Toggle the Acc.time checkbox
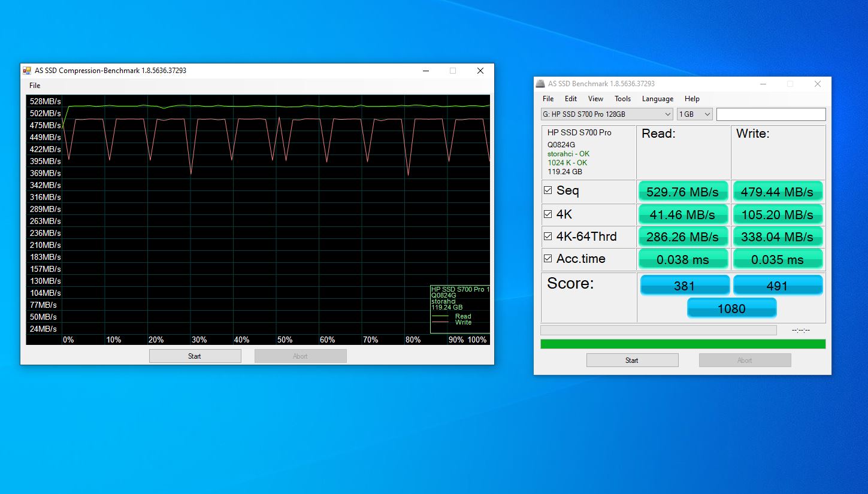868x494 pixels. (548, 259)
